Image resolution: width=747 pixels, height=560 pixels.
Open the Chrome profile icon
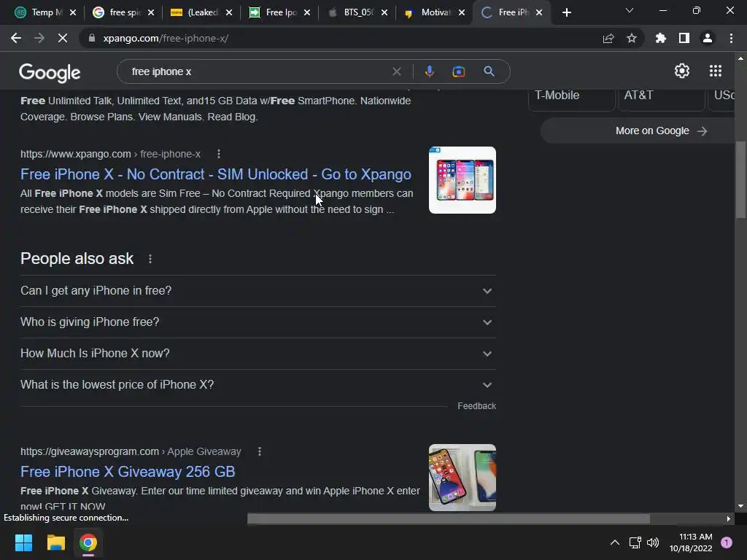pos(708,38)
